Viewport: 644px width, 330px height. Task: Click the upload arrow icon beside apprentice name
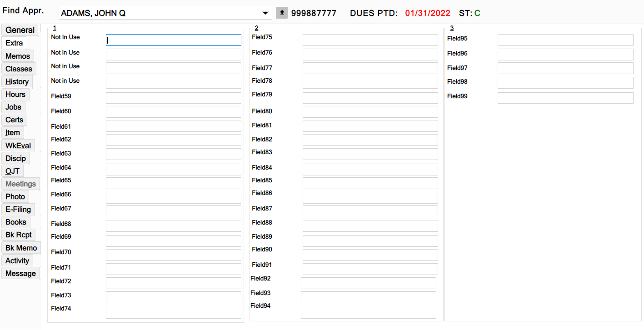[282, 13]
